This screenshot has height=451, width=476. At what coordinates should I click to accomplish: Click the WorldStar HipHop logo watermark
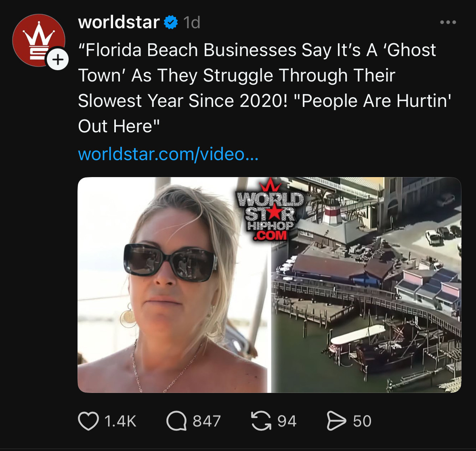pyautogui.click(x=270, y=210)
